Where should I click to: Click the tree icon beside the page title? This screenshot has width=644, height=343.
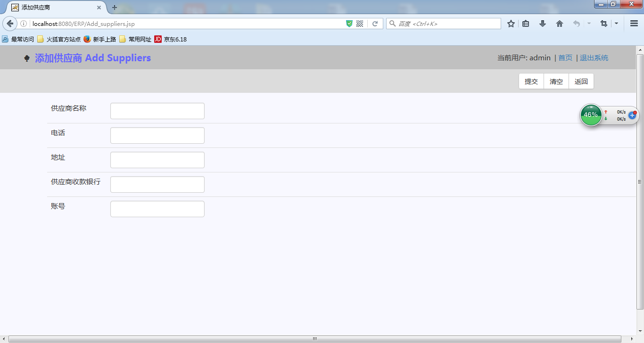[x=27, y=58]
